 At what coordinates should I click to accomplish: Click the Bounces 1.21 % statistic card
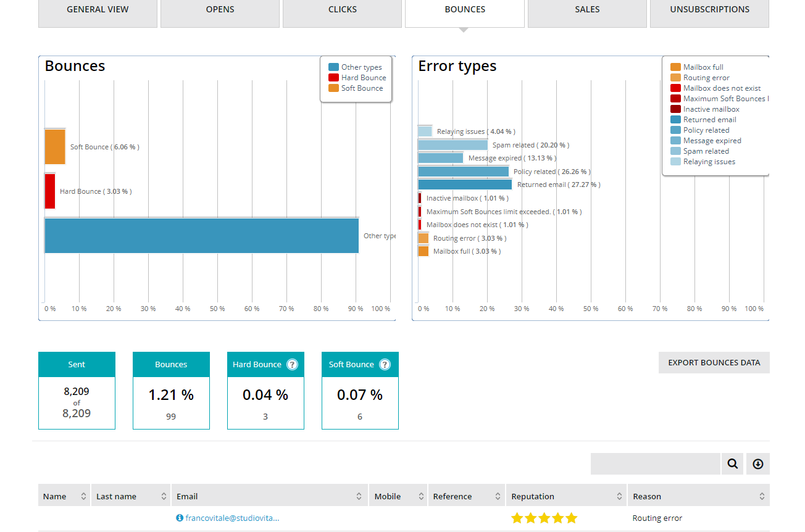point(171,391)
